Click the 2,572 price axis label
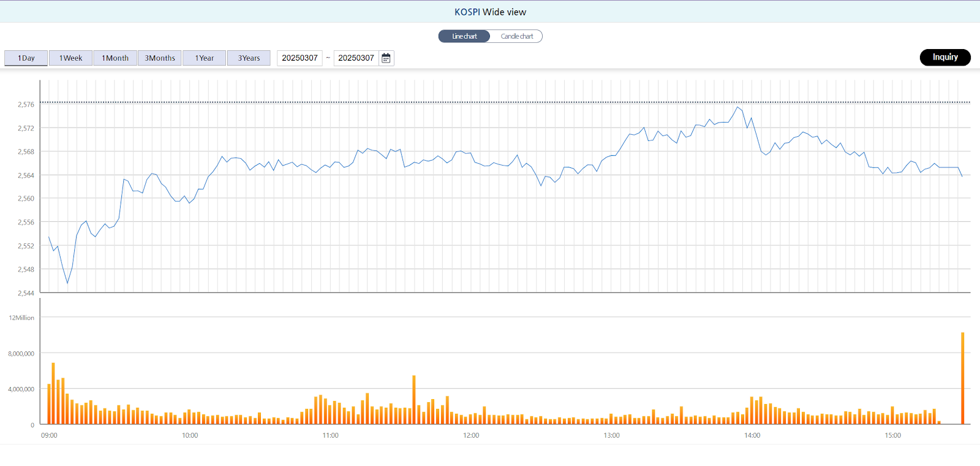 click(x=26, y=128)
